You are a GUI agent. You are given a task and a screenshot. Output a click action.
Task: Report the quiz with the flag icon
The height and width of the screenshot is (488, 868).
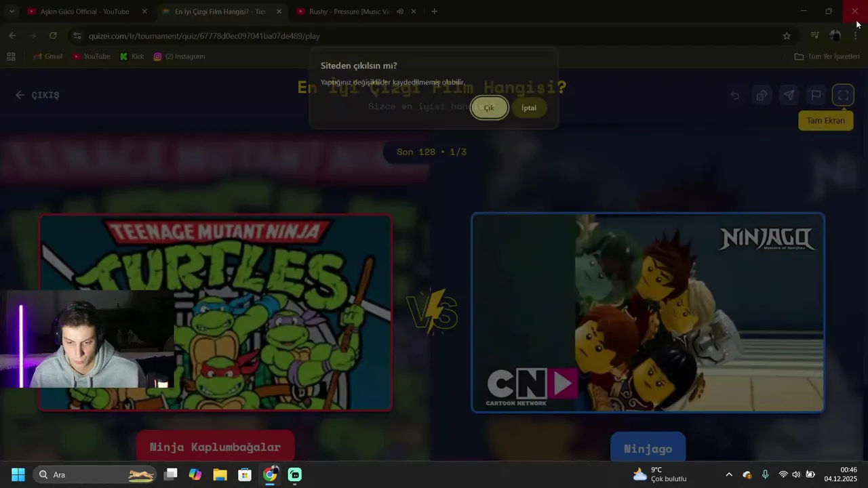(816, 96)
